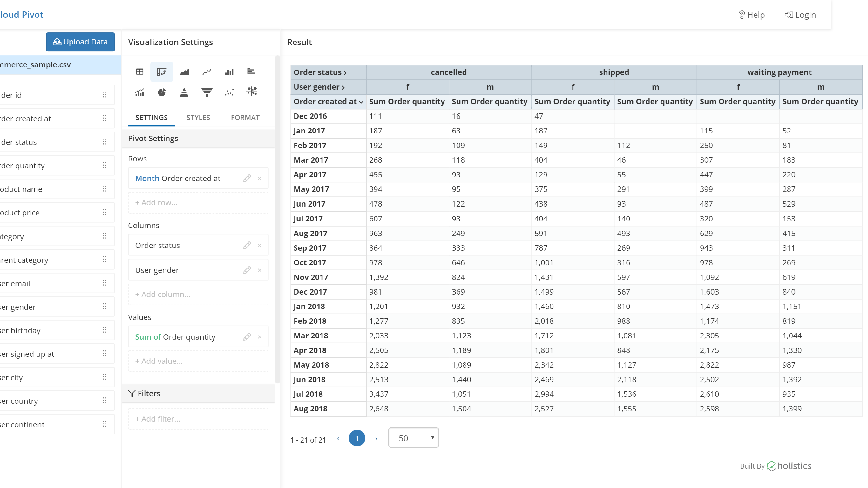This screenshot has height=488, width=868.
Task: Click the scatter plot icon
Action: click(x=229, y=91)
